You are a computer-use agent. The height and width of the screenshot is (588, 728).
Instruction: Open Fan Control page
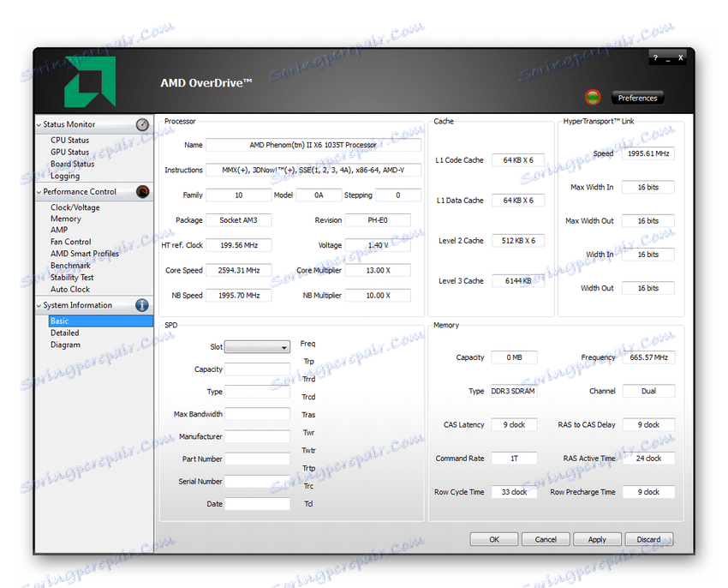pyautogui.click(x=70, y=242)
